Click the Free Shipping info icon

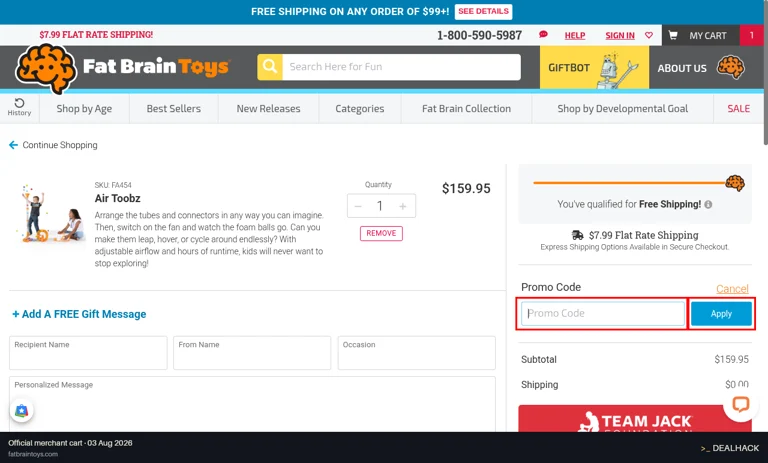[x=708, y=204]
